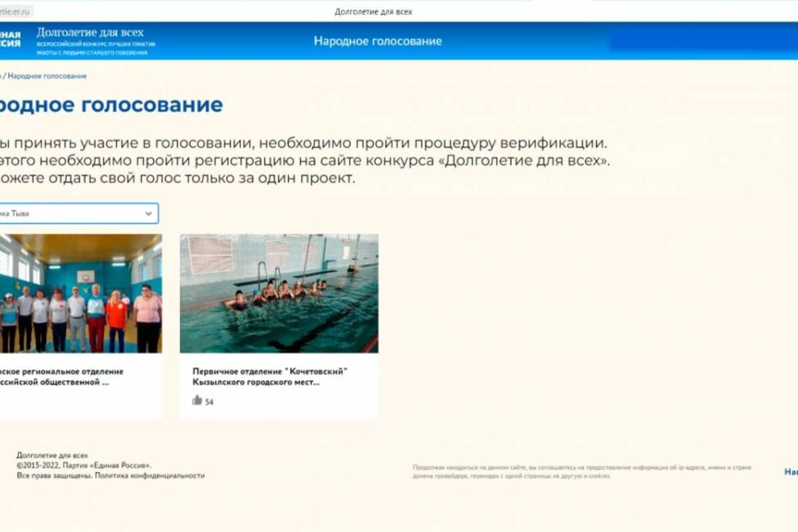
Task: Open the swimming pool project photo
Action: click(x=279, y=293)
